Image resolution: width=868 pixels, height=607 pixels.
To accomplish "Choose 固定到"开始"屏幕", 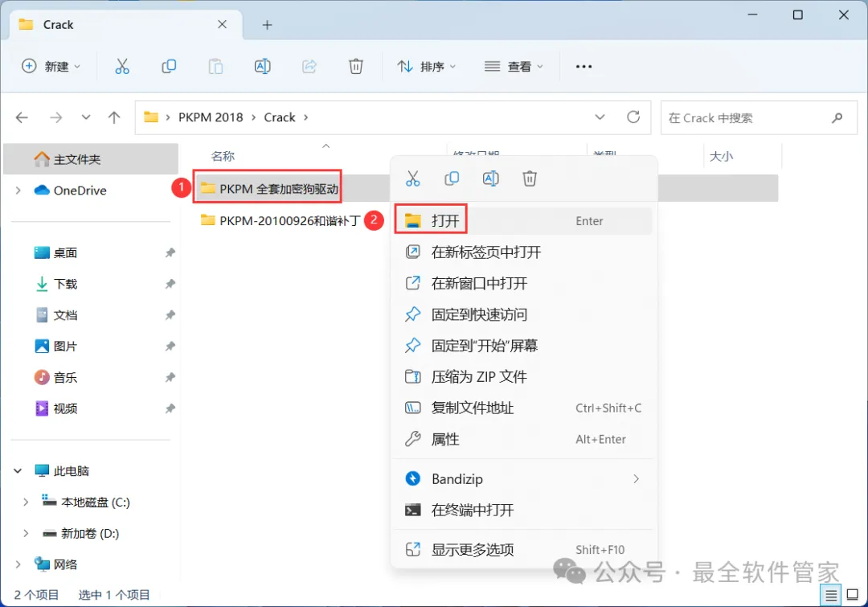I will (523, 346).
